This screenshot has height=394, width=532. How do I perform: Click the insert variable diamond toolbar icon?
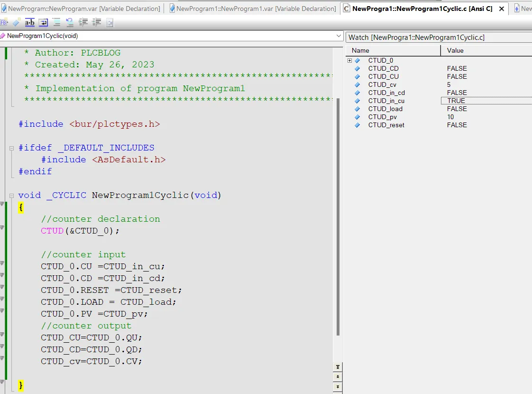[16, 23]
